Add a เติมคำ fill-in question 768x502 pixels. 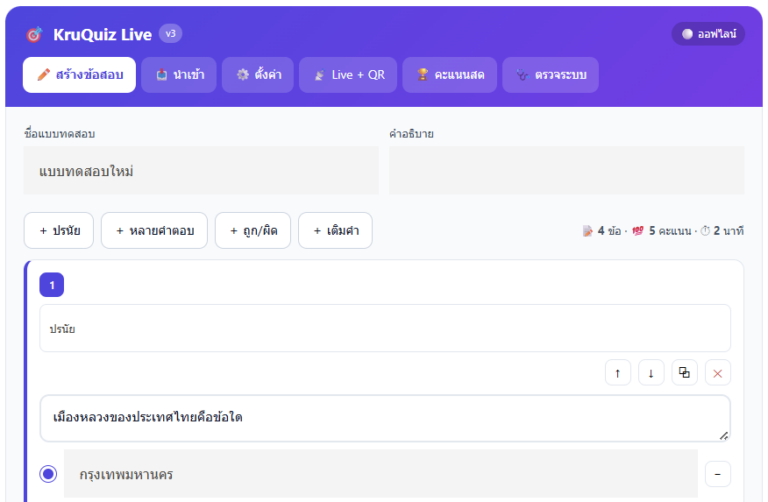tap(336, 231)
